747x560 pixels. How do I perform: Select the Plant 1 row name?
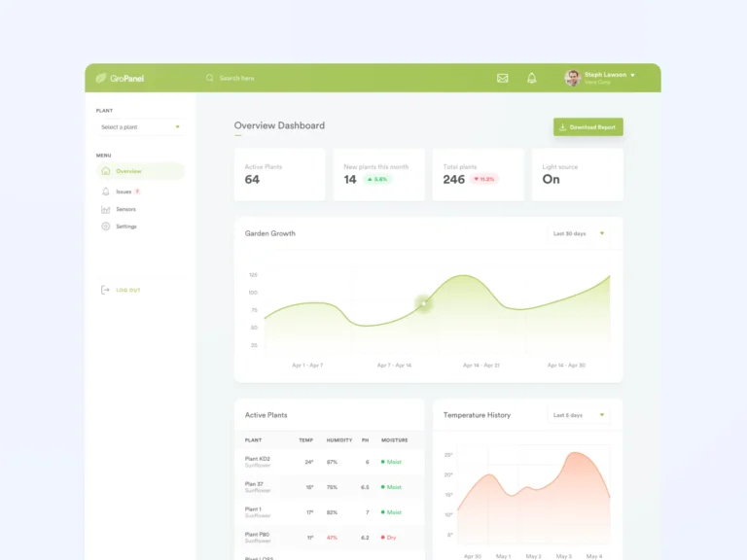click(x=253, y=509)
